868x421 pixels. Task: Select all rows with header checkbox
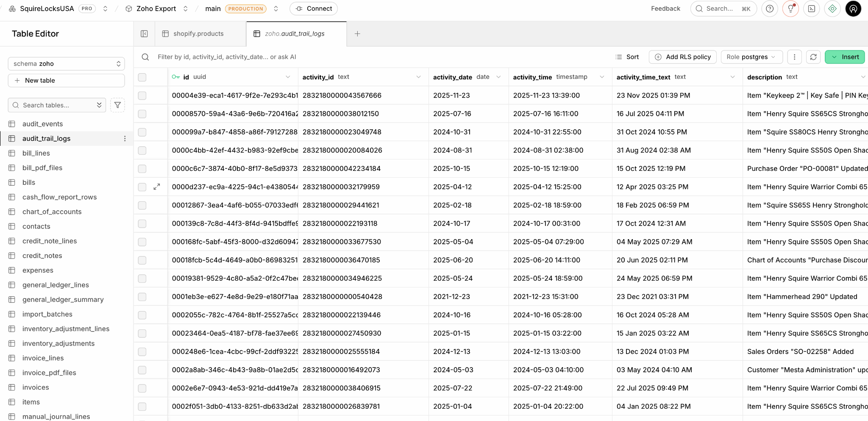pyautogui.click(x=142, y=77)
